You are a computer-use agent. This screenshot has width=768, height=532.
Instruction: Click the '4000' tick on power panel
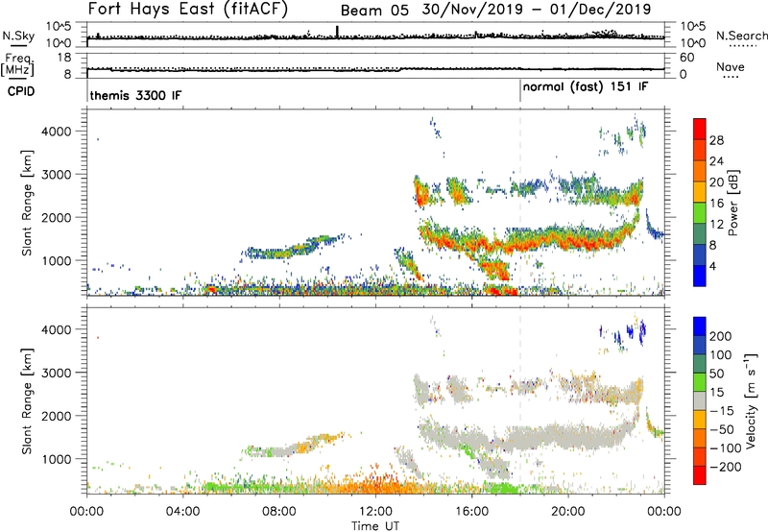click(57, 132)
